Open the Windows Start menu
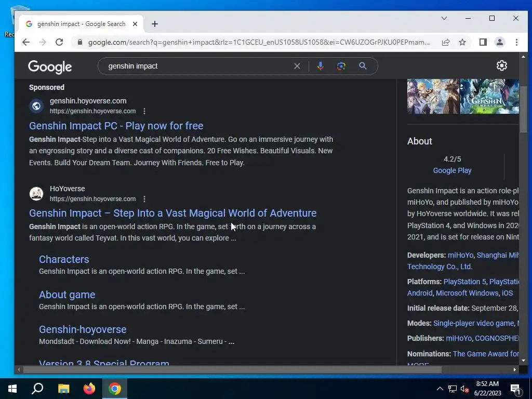 [x=12, y=389]
